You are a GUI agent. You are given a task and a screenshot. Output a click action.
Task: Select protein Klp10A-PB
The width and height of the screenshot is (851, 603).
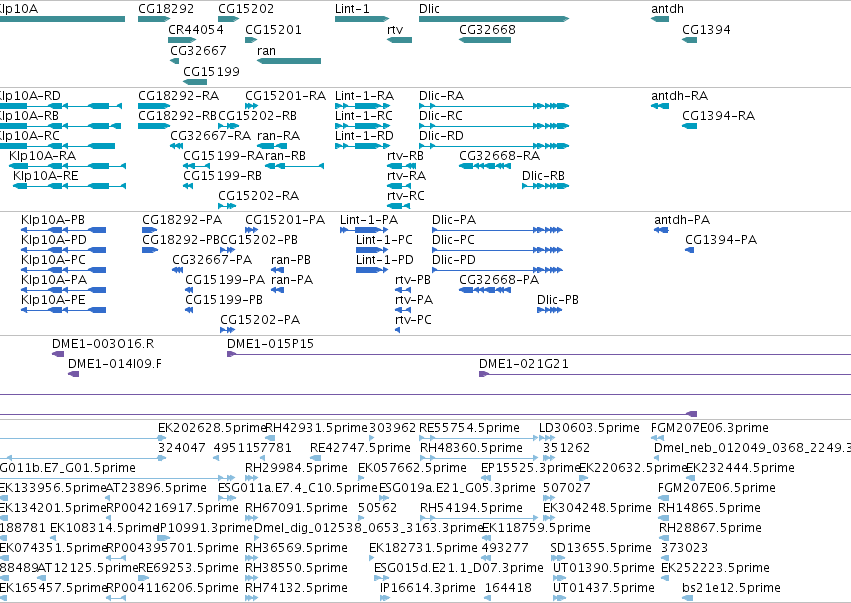pyautogui.click(x=63, y=230)
